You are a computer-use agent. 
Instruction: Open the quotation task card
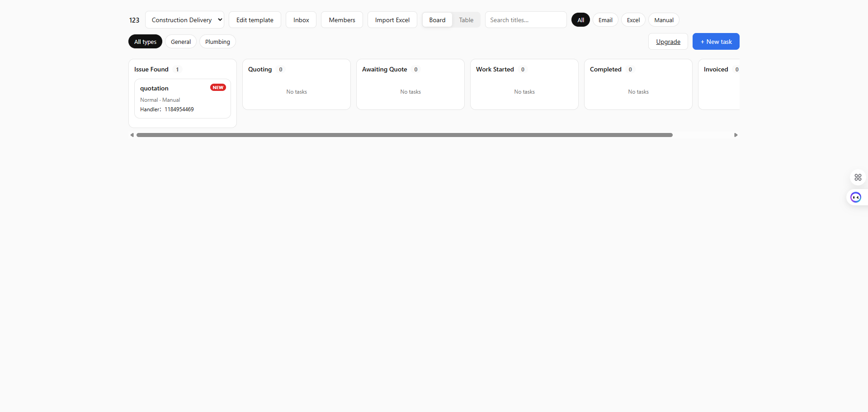coord(183,99)
